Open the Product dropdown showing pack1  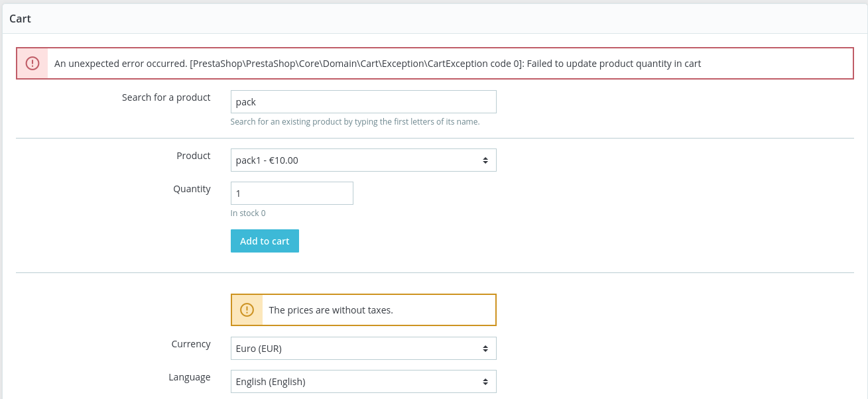click(363, 160)
